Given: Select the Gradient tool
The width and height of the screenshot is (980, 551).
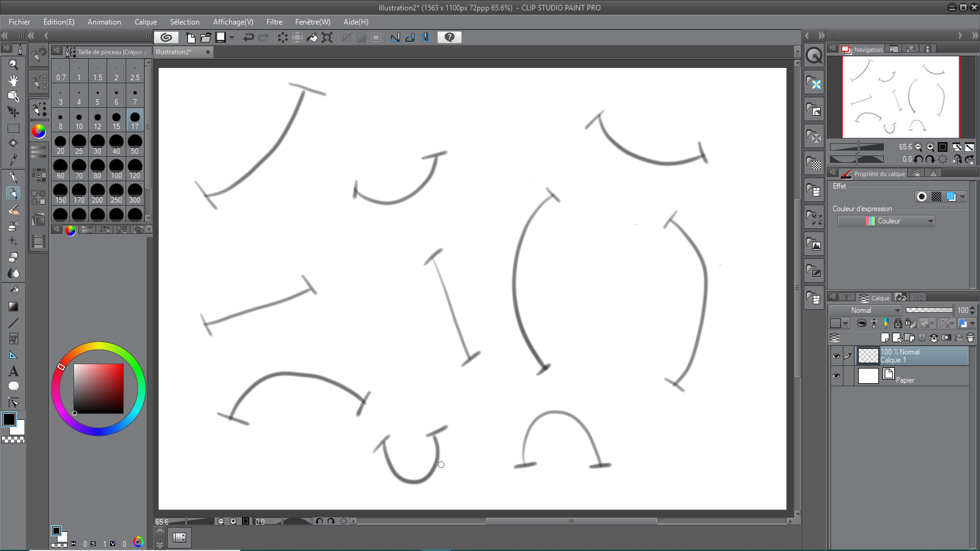Looking at the screenshot, I should coord(13,306).
